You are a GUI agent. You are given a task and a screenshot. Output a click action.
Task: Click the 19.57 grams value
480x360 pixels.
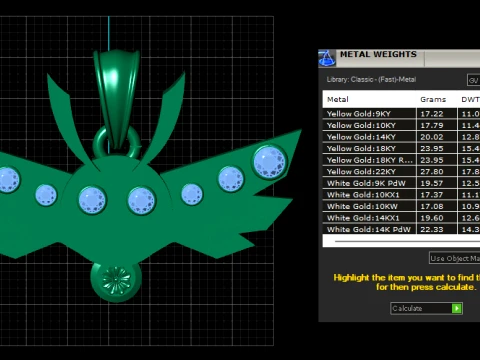coord(432,183)
